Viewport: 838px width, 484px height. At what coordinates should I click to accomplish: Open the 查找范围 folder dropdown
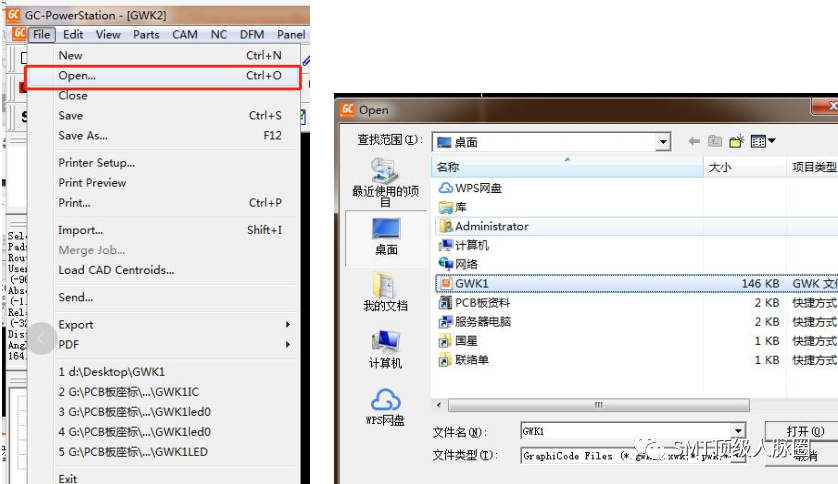coord(663,142)
